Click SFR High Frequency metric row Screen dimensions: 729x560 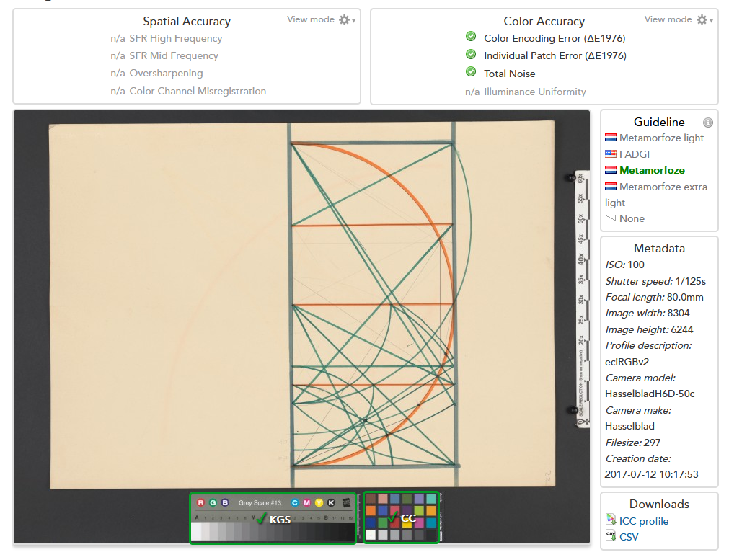point(175,38)
